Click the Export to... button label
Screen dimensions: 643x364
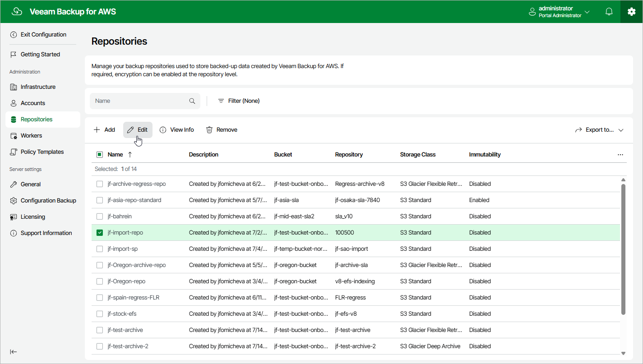click(x=600, y=130)
